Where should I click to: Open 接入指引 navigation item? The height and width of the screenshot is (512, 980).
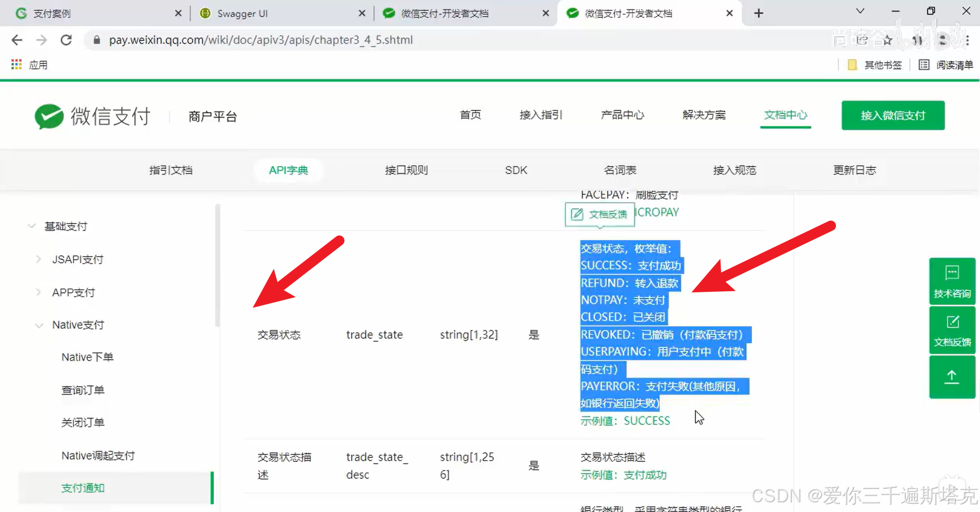point(541,115)
